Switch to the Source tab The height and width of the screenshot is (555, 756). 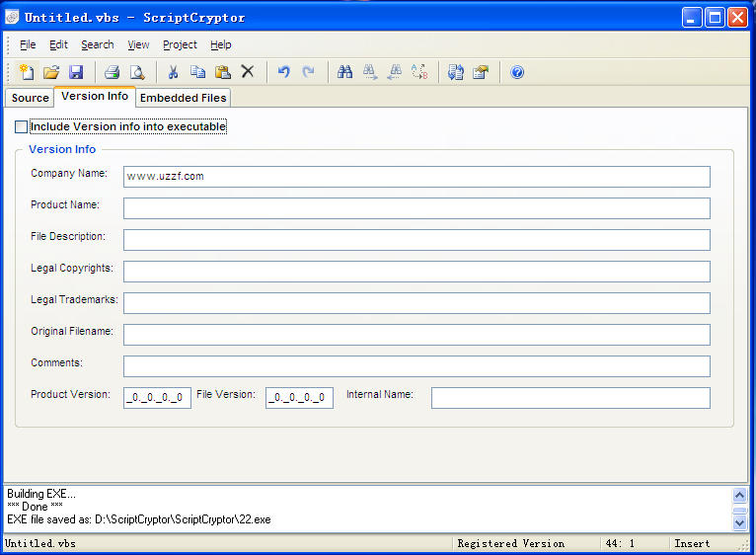30,98
